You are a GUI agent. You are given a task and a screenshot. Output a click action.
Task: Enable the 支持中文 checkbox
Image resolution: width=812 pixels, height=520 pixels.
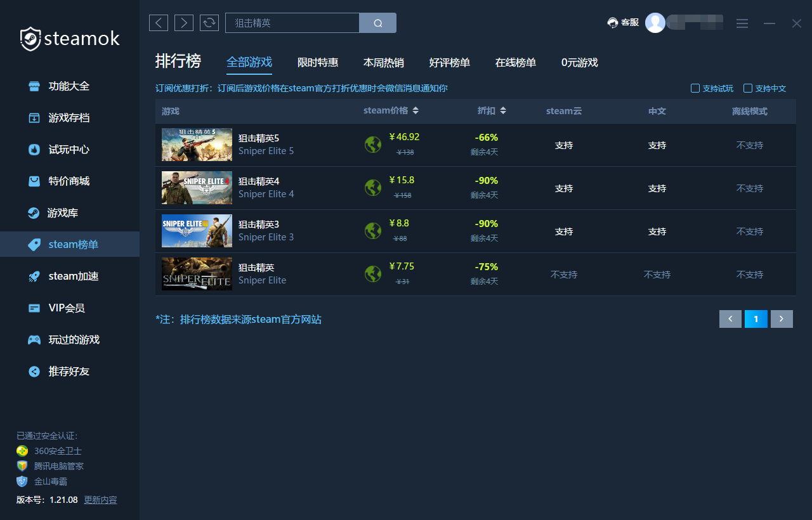[748, 88]
